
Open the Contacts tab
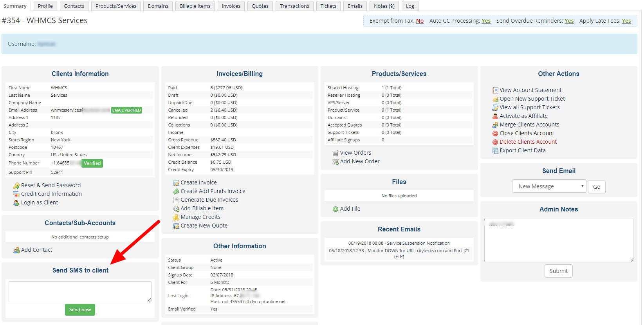tap(74, 6)
